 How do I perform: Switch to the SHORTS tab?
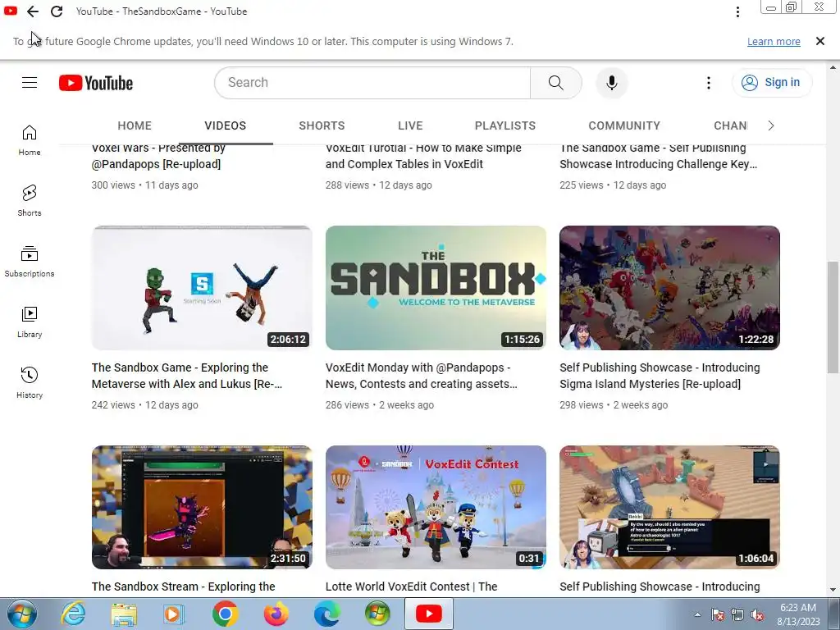coord(322,126)
